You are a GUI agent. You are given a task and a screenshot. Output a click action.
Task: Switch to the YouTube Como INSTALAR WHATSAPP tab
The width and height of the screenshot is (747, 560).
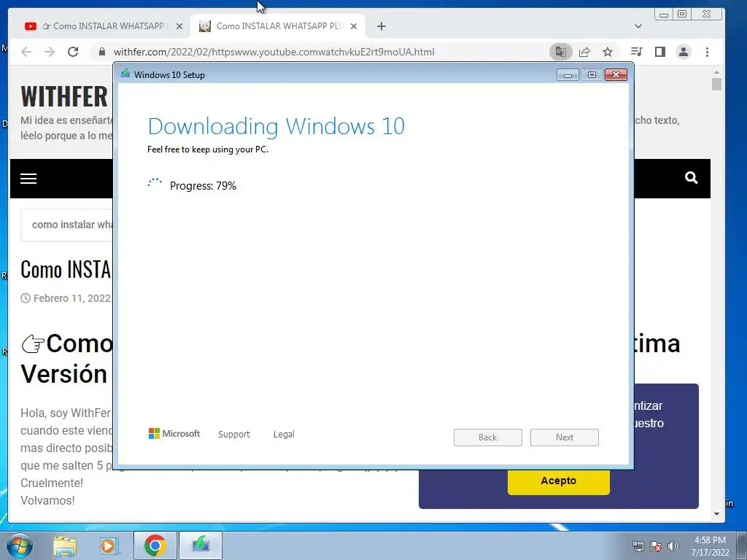click(104, 26)
